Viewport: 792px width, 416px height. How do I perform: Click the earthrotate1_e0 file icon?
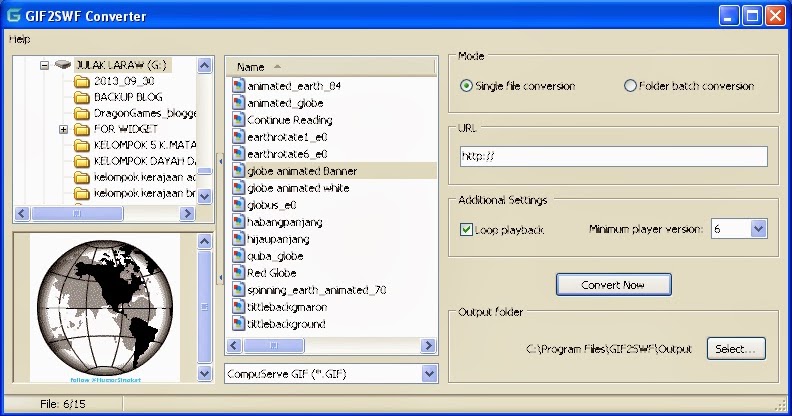coord(238,137)
